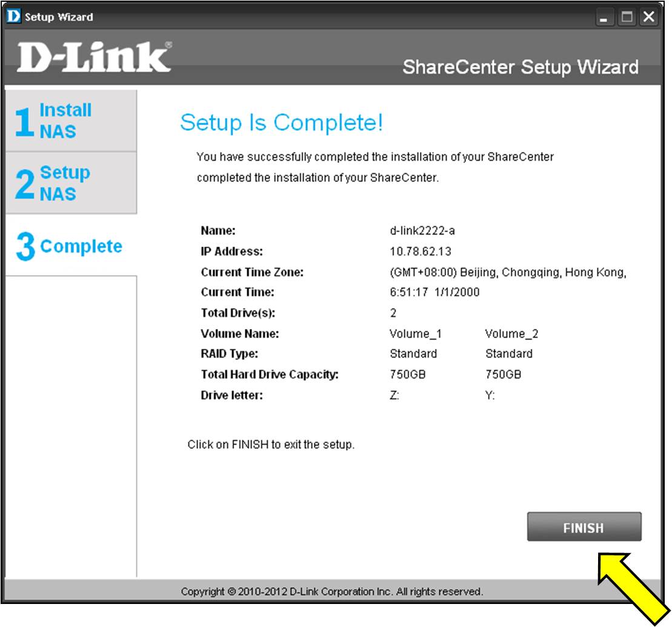The height and width of the screenshot is (627, 672).
Task: Click the ShareCenter Setup Wizard title
Action: click(x=521, y=67)
